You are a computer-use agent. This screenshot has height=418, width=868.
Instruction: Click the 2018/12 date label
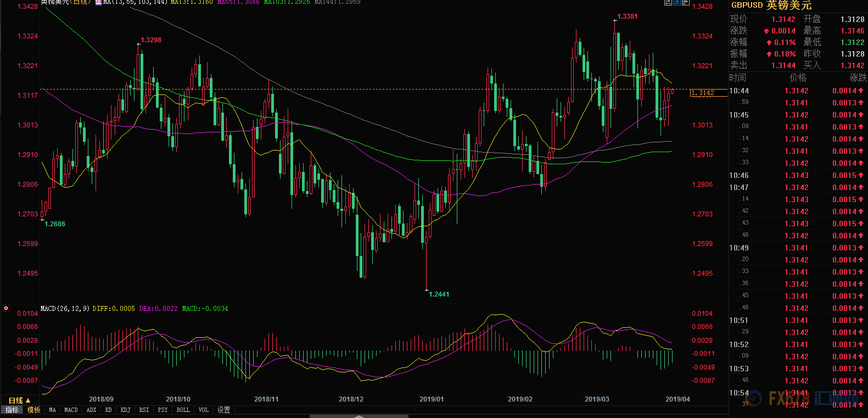[x=351, y=399]
